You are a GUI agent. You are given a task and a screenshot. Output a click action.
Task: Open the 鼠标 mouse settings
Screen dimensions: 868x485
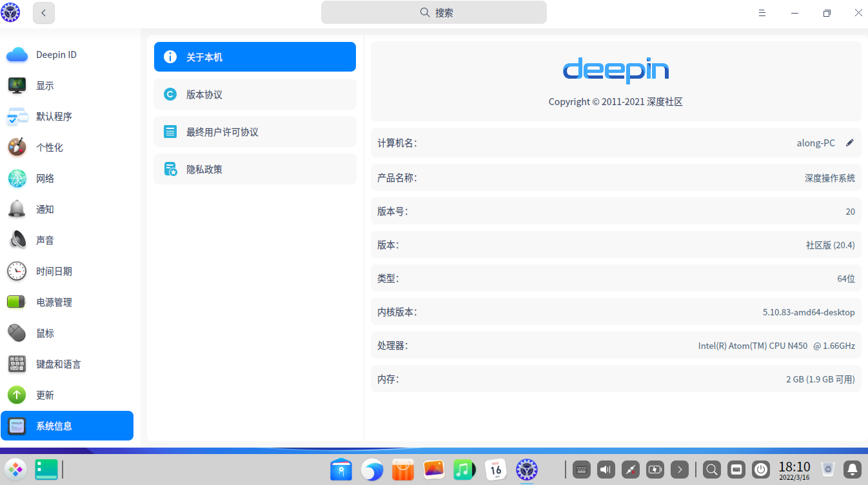[67, 333]
